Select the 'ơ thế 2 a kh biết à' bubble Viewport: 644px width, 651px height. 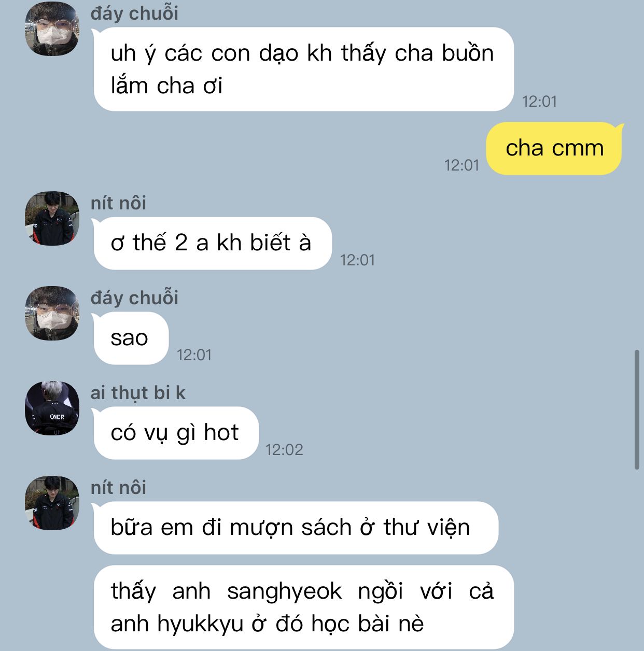click(x=212, y=243)
